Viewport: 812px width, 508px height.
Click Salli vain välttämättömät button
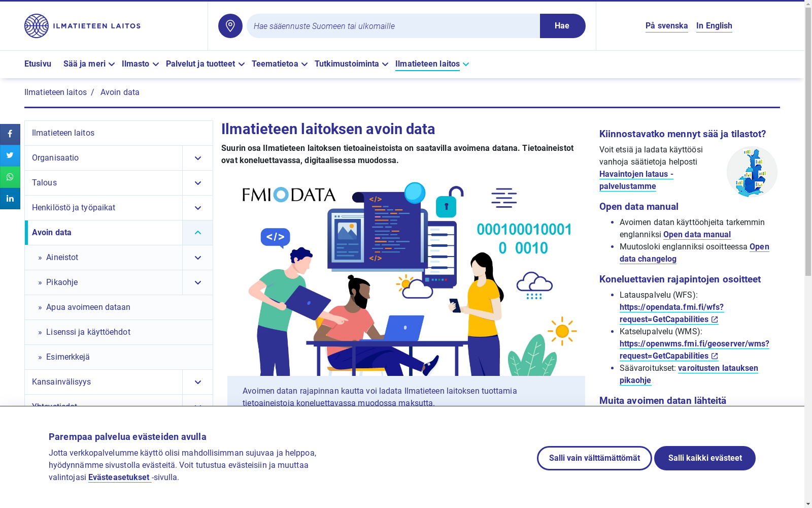(594, 458)
